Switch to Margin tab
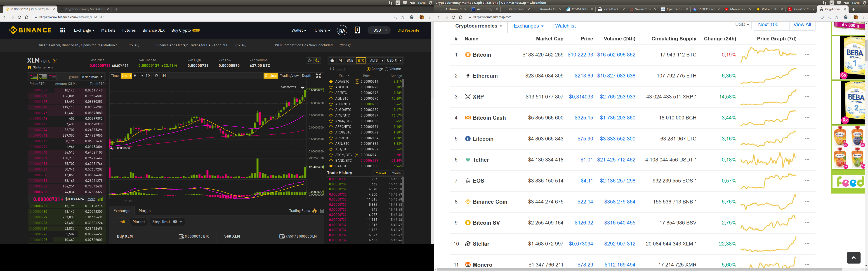The image size is (868, 271). [145, 211]
